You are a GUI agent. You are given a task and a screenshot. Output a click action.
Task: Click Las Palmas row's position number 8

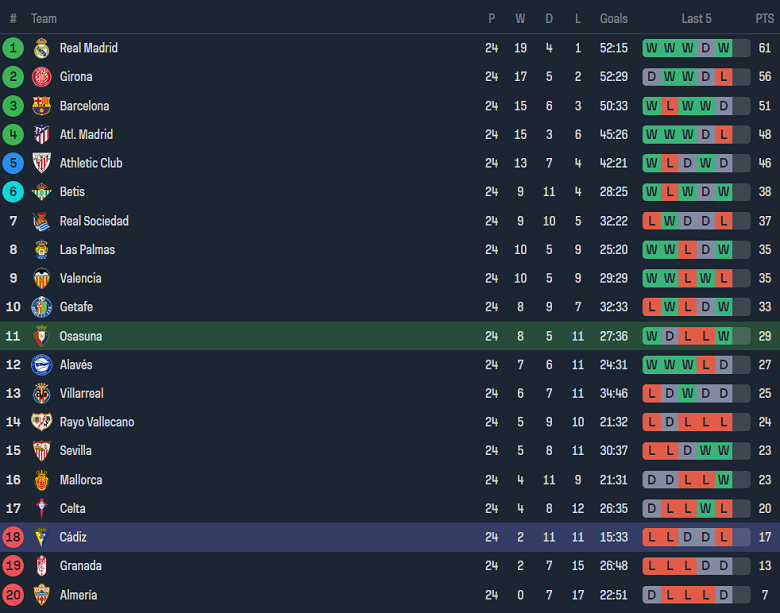13,250
